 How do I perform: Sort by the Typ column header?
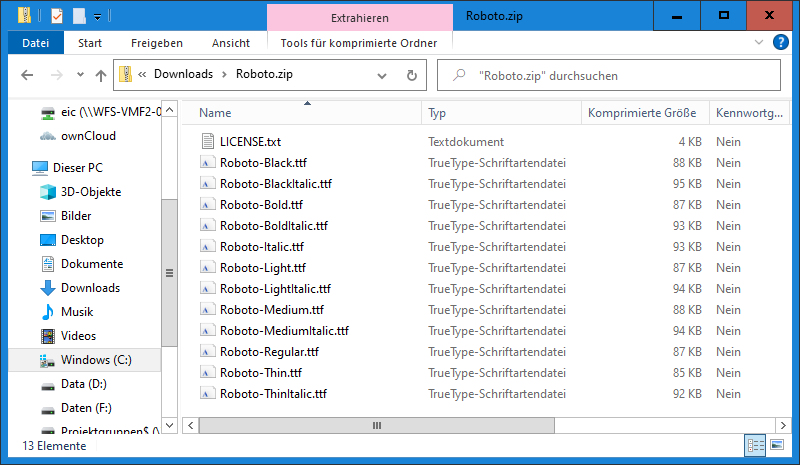[502, 113]
